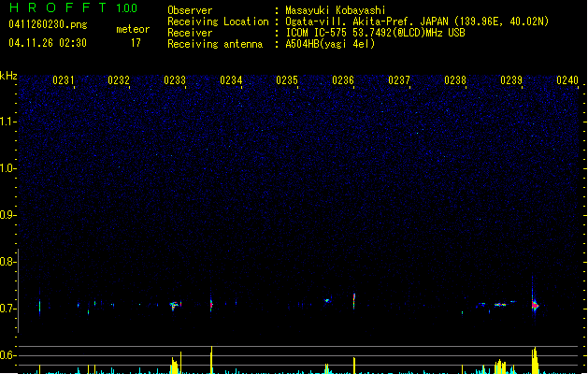Click the meteor label
This screenshot has height=374, width=588.
coord(133,29)
